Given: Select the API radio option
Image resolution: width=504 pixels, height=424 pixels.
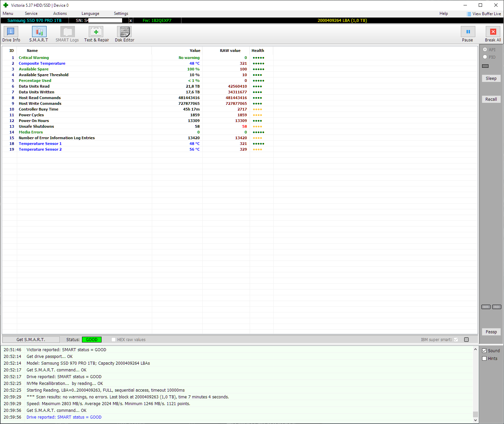Looking at the screenshot, I should 485,50.
